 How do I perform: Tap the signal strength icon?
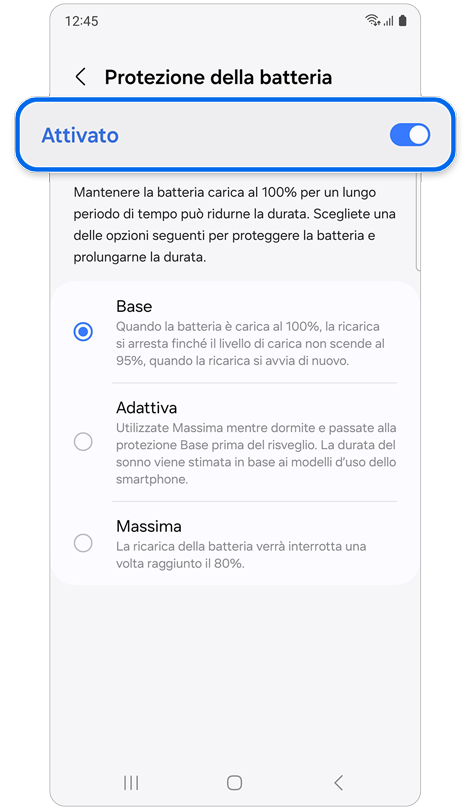(389, 21)
